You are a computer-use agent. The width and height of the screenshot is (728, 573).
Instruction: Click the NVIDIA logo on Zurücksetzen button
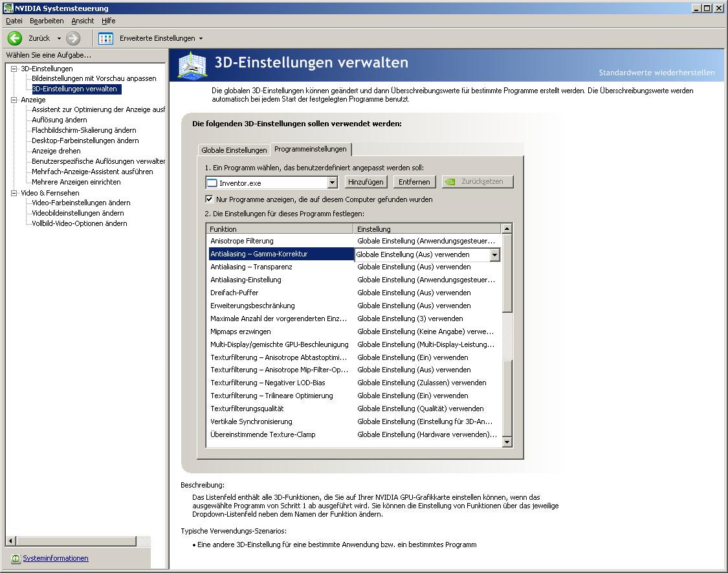click(x=450, y=182)
